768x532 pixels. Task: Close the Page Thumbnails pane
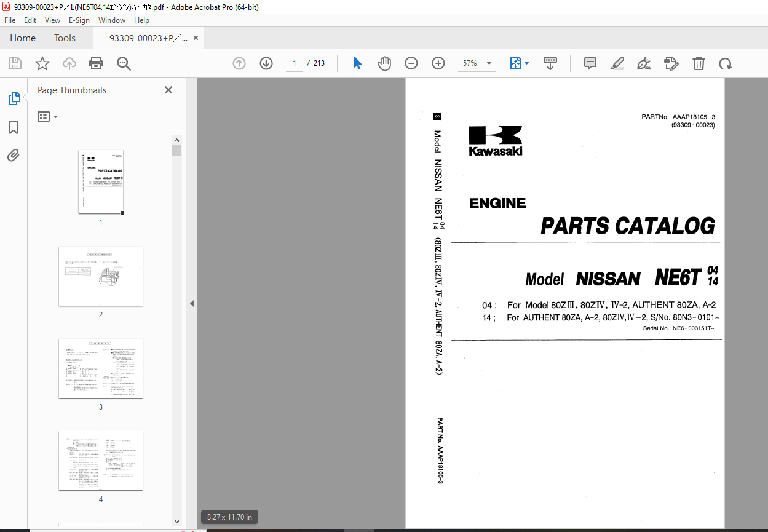tap(168, 90)
